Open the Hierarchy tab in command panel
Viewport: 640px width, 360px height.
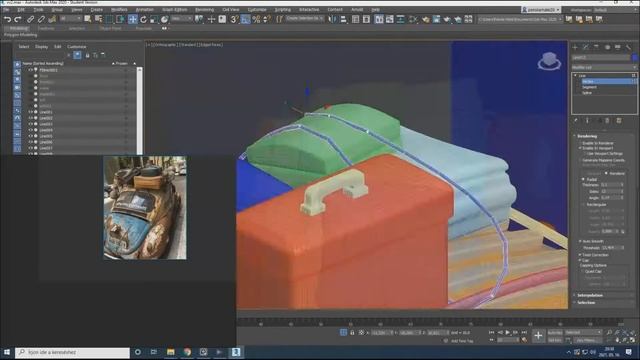(x=597, y=47)
